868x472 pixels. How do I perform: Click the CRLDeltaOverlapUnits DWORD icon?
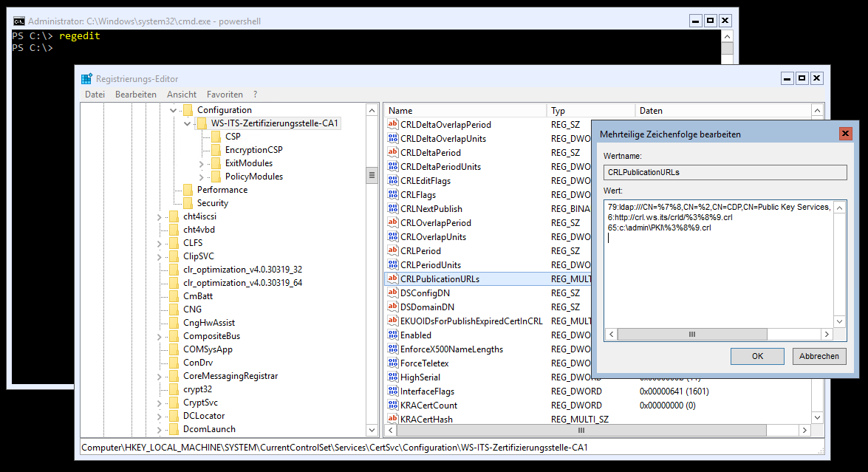pos(393,138)
